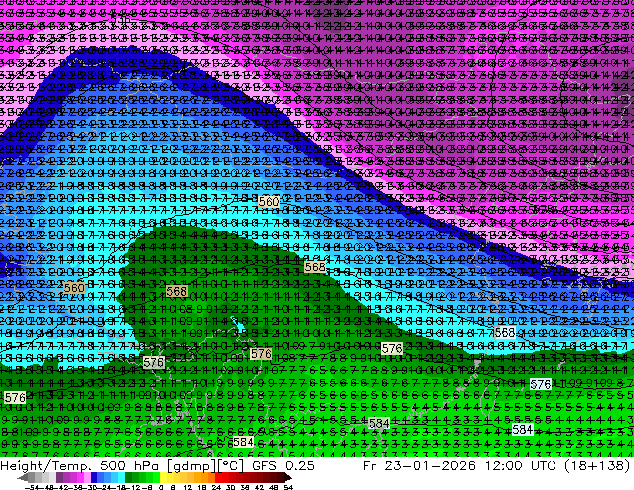Click the legend value '12' under the color scale
The image size is (634, 490).
point(188,487)
